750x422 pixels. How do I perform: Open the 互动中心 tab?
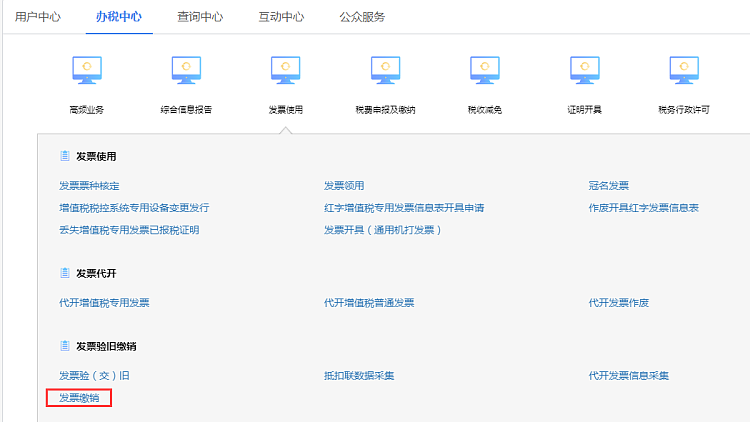click(281, 17)
